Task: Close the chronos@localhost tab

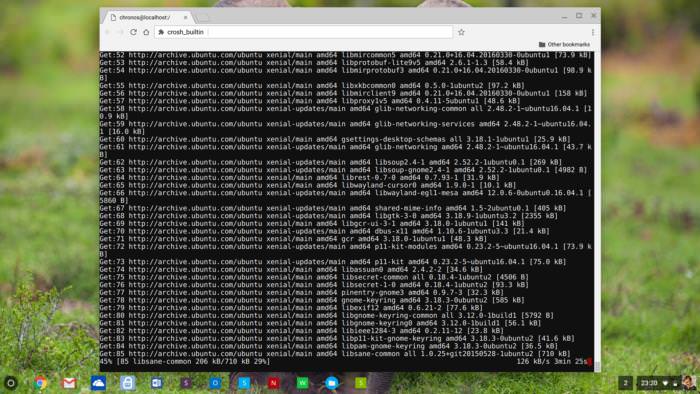Action: pos(185,17)
